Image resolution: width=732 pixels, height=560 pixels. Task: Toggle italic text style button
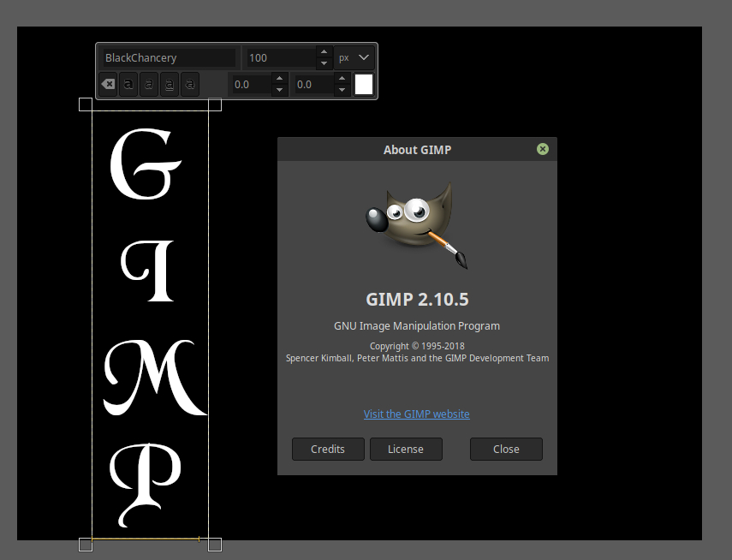pyautogui.click(x=149, y=84)
